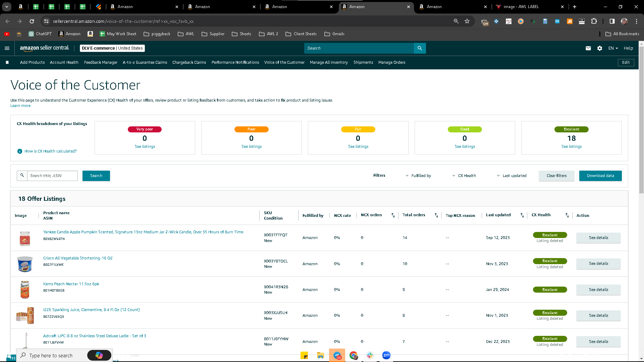See listings under the Excellent category
Viewport: 644px width, 362px height.
pos(572,146)
